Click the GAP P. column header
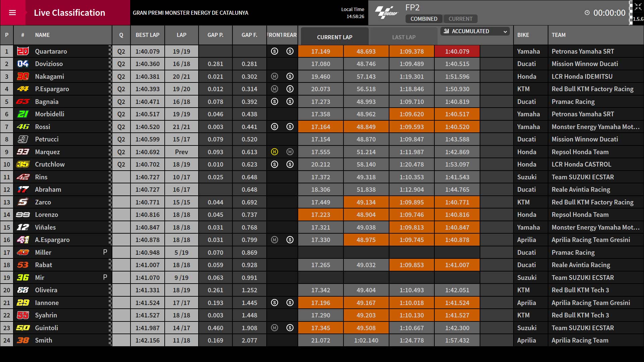The height and width of the screenshot is (362, 644). point(215,35)
